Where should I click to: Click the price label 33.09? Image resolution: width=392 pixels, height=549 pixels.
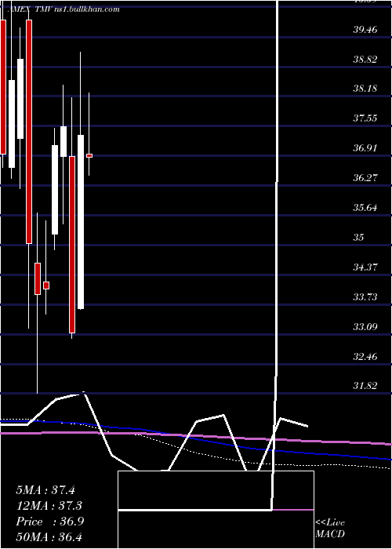[365, 327]
